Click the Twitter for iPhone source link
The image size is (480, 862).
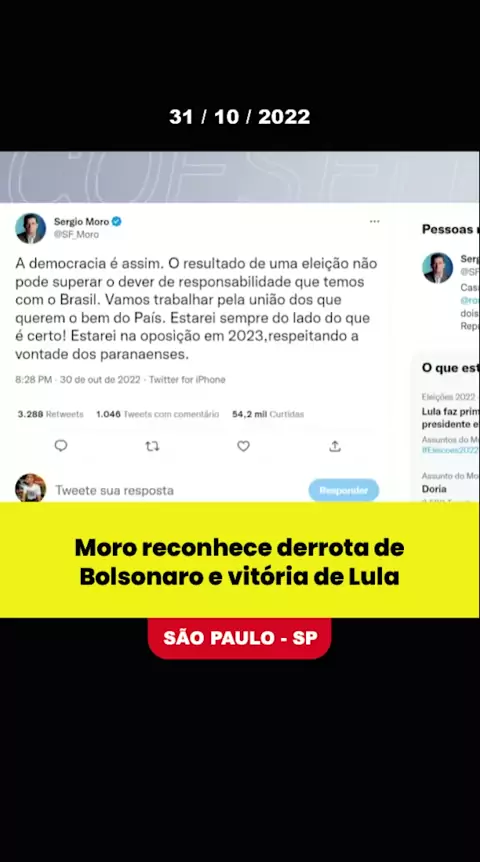(x=187, y=379)
